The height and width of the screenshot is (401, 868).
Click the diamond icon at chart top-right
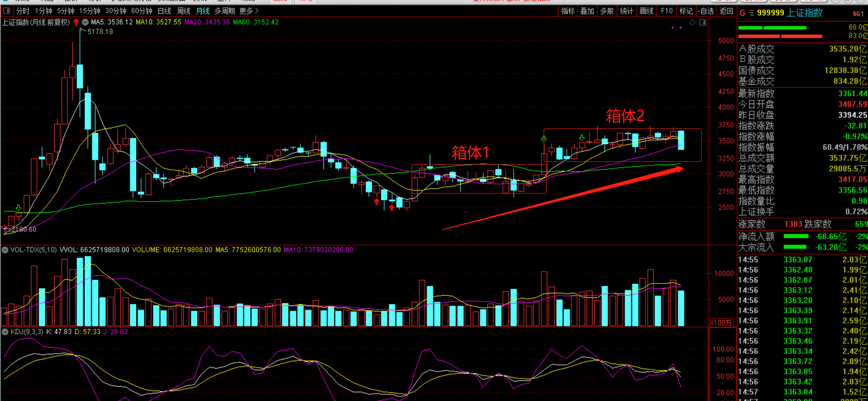coord(693,23)
